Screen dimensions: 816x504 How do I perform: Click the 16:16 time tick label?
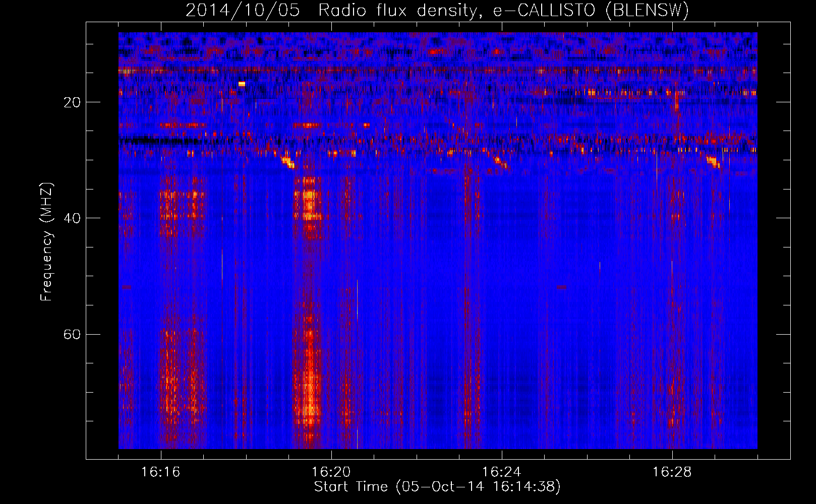coord(161,472)
